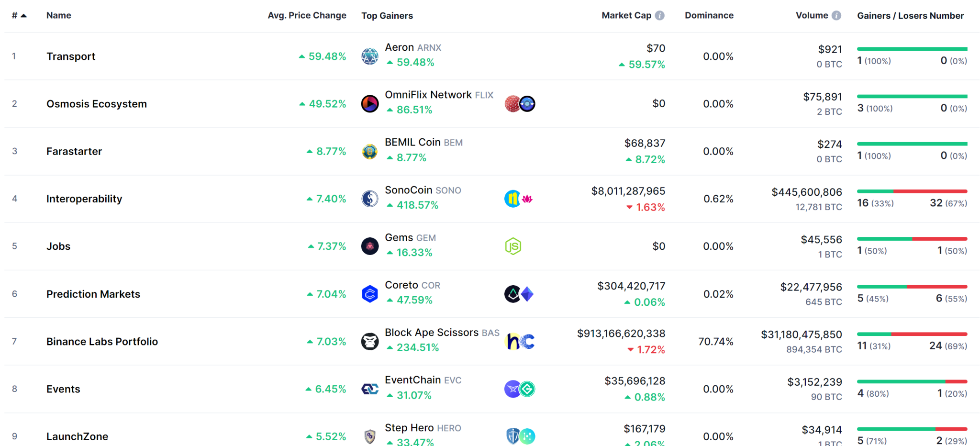The width and height of the screenshot is (980, 446).
Task: Click the Block Ape Scissors icon
Action: 369,341
